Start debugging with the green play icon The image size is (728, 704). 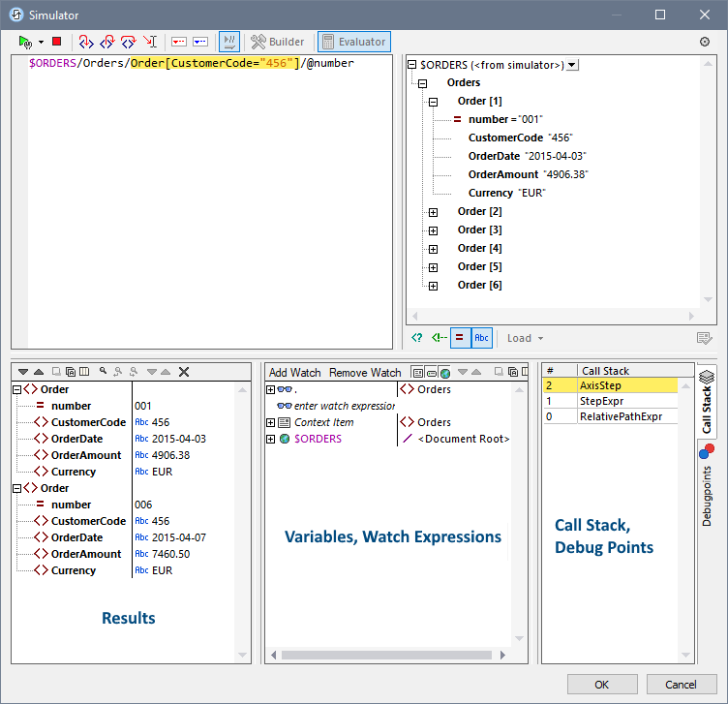pos(24,42)
